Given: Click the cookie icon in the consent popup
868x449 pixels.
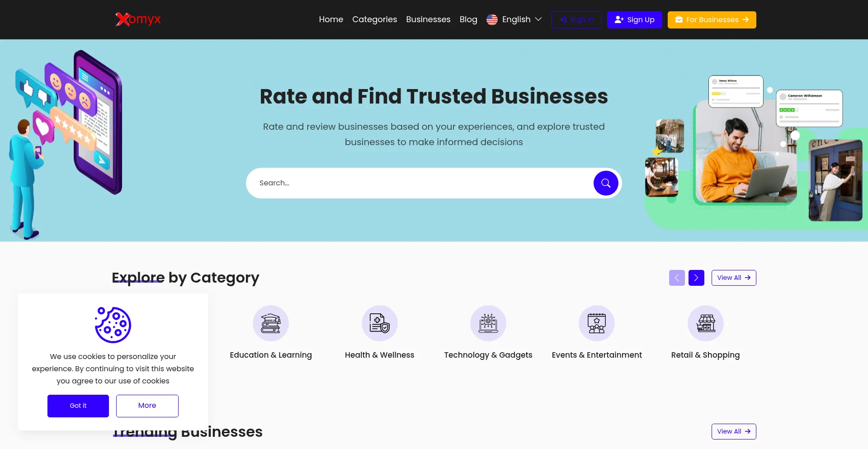Looking at the screenshot, I should (x=113, y=324).
